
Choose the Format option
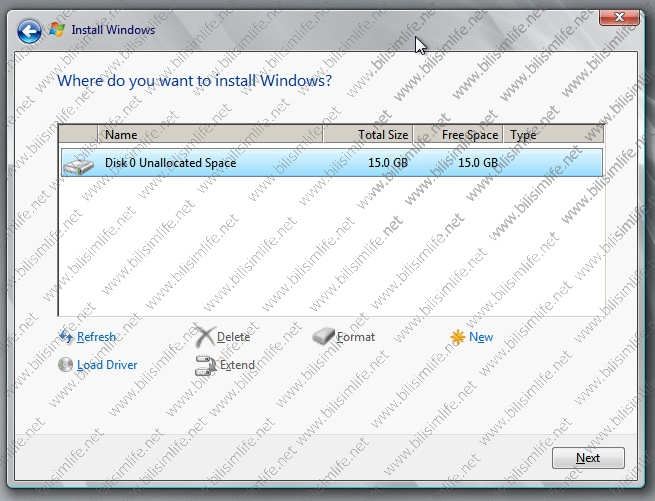click(355, 337)
